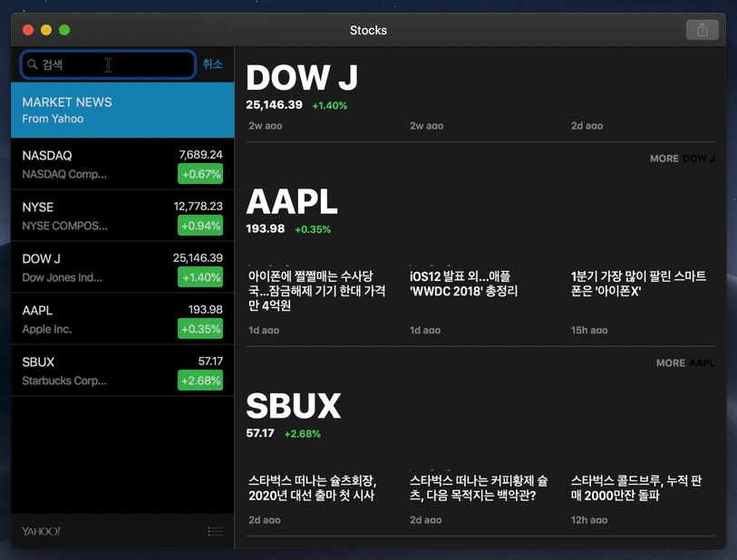This screenshot has height=560, width=737.
Task: Open the '스타벅스 콜드브루, 누적 판매' article
Action: tap(636, 488)
